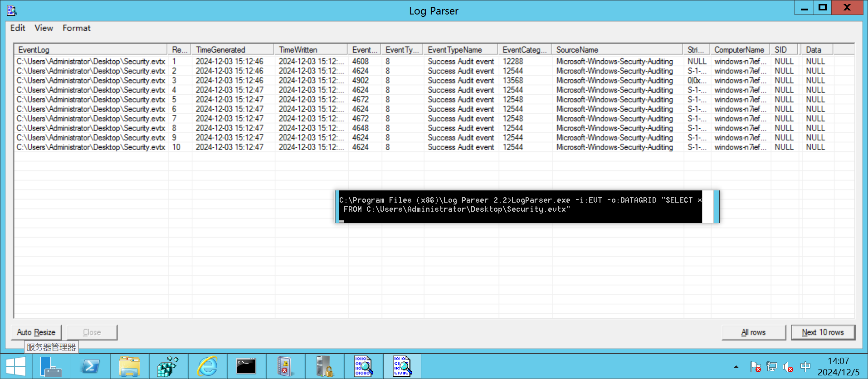Switch to the active Log Parser taskbar window

[x=402, y=366]
